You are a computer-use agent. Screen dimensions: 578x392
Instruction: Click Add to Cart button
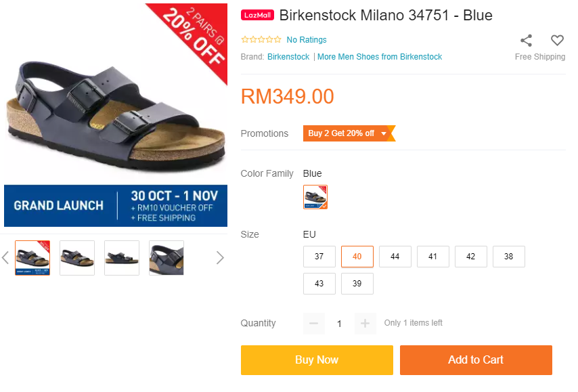tap(476, 360)
